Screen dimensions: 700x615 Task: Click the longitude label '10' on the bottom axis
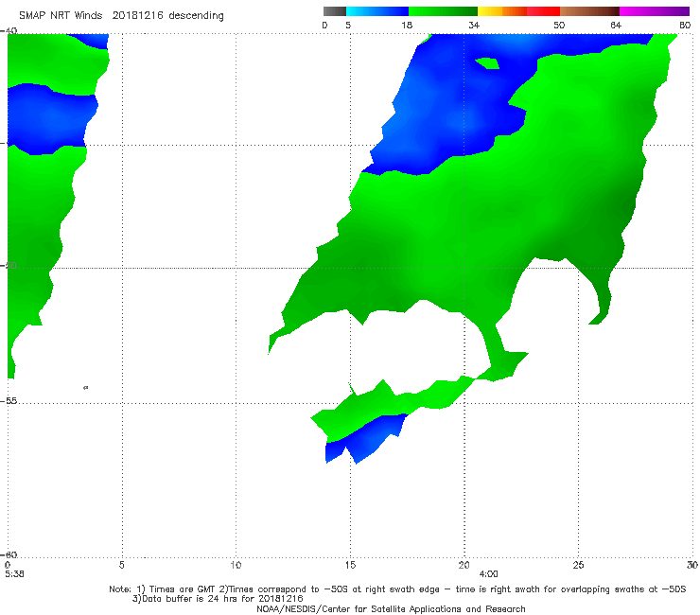click(x=236, y=565)
